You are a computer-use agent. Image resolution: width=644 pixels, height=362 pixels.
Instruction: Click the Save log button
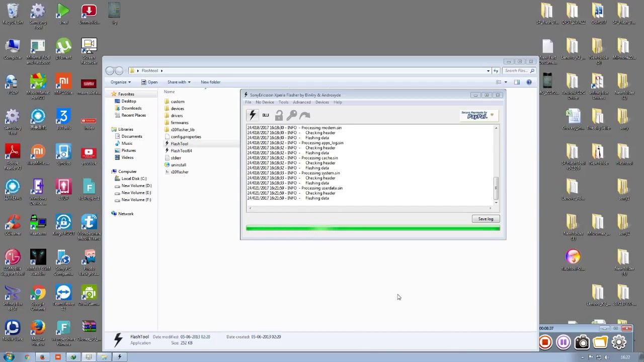pos(486,219)
